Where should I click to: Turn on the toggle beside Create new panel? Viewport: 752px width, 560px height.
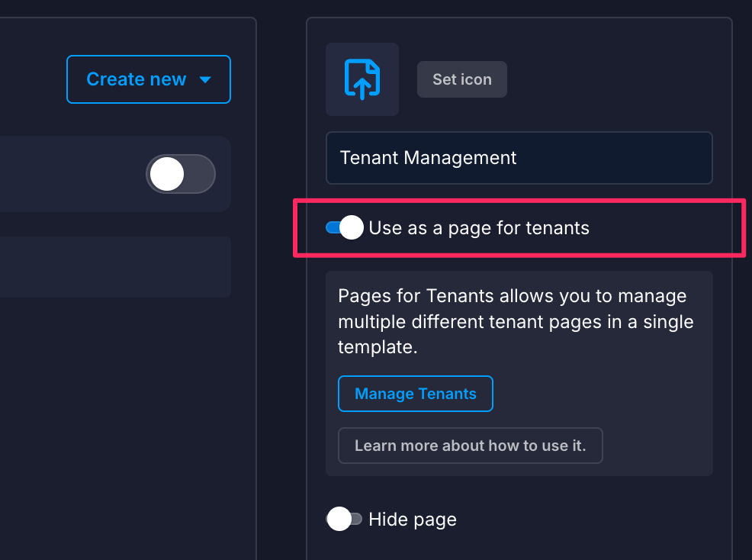pos(181,174)
